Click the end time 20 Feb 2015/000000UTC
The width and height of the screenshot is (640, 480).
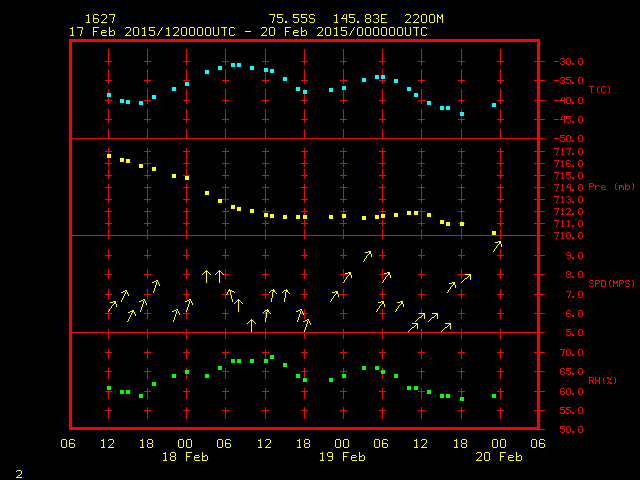click(344, 32)
